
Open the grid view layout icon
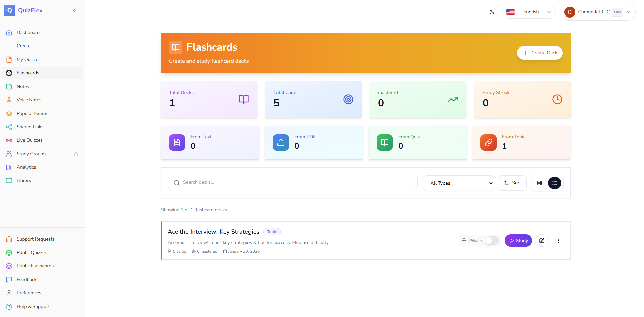point(539,183)
